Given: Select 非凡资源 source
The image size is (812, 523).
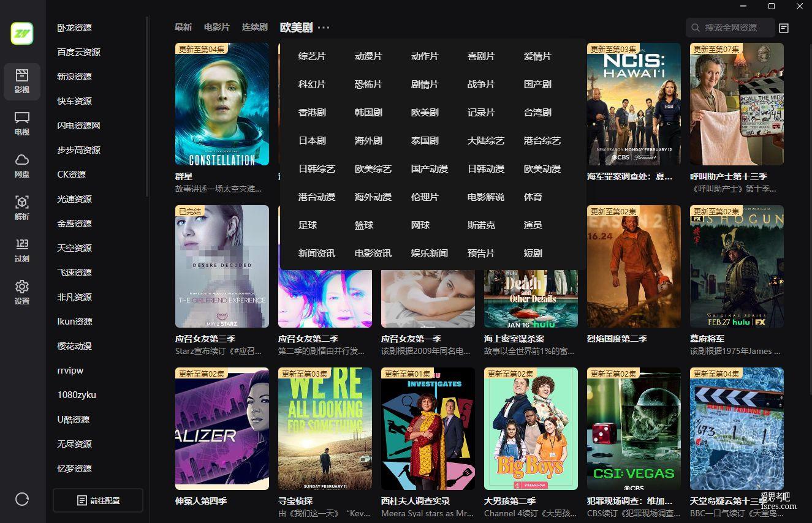Looking at the screenshot, I should pyautogui.click(x=75, y=297).
